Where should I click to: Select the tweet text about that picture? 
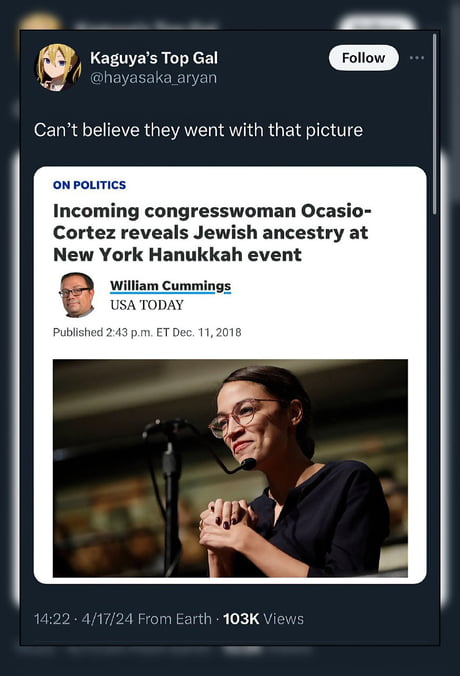click(x=198, y=130)
